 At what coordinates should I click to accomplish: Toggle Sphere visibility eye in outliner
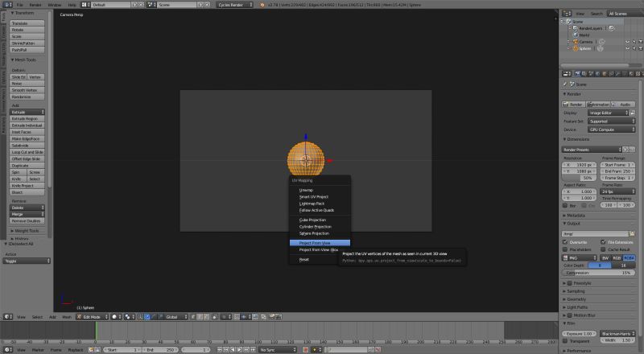click(x=627, y=48)
